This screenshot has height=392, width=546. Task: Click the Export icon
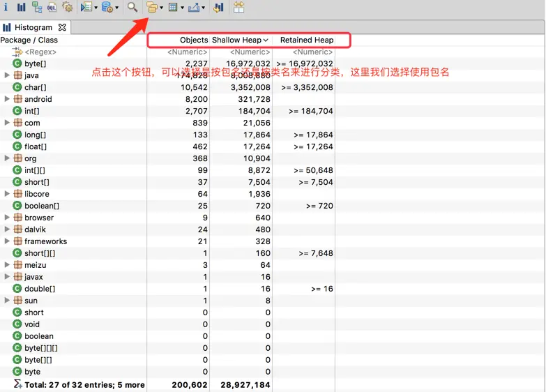tap(194, 7)
